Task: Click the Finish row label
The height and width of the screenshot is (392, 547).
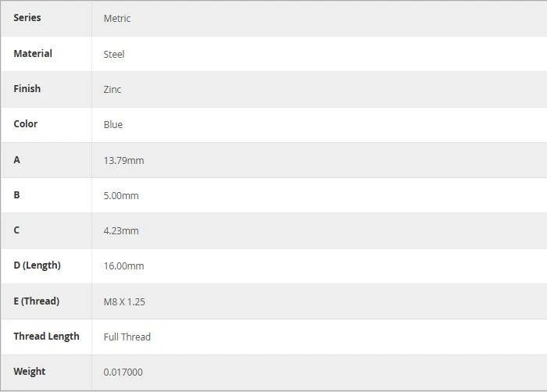Action: point(27,88)
